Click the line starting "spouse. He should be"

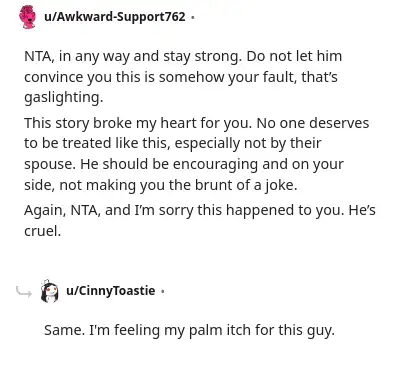click(x=184, y=164)
